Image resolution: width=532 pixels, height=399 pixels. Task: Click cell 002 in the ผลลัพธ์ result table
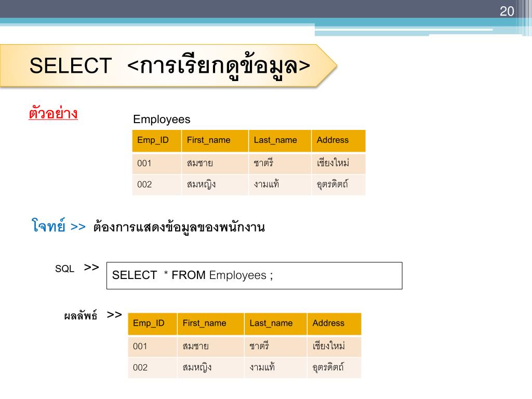pos(152,368)
